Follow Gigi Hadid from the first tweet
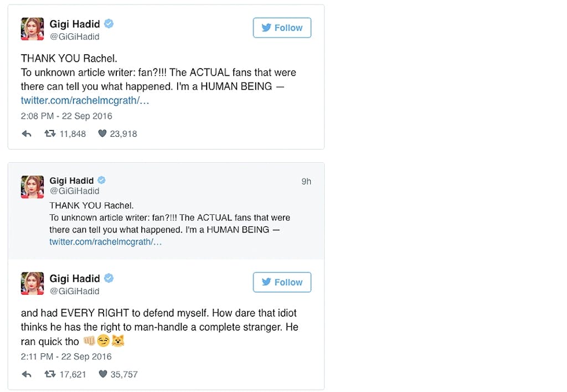Viewport: 567px width, 392px height. tap(282, 28)
